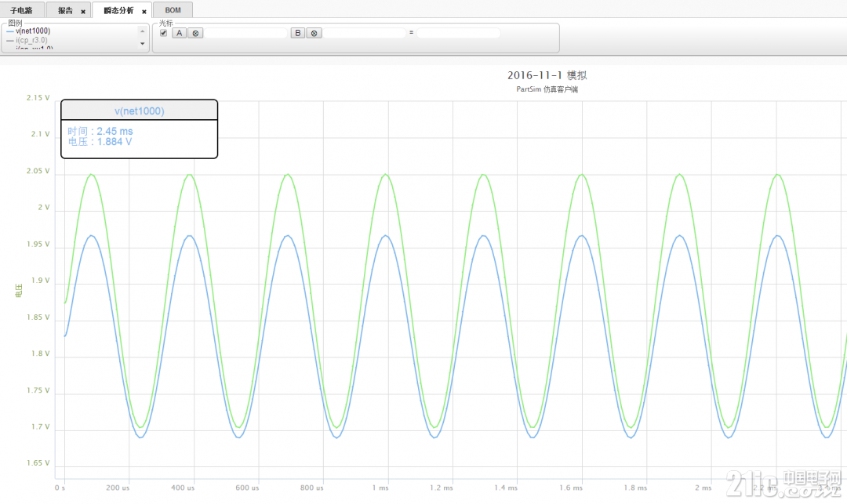Click the cursor B value field

pos(365,33)
